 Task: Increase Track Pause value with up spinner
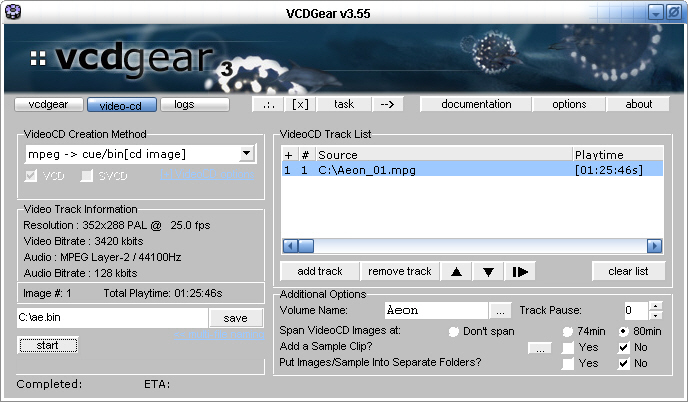click(656, 306)
